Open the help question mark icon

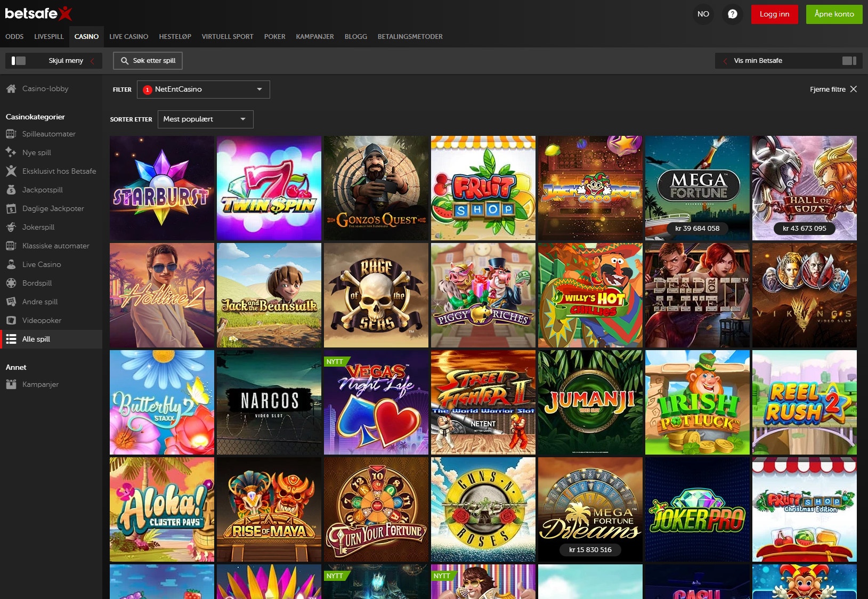pos(732,14)
